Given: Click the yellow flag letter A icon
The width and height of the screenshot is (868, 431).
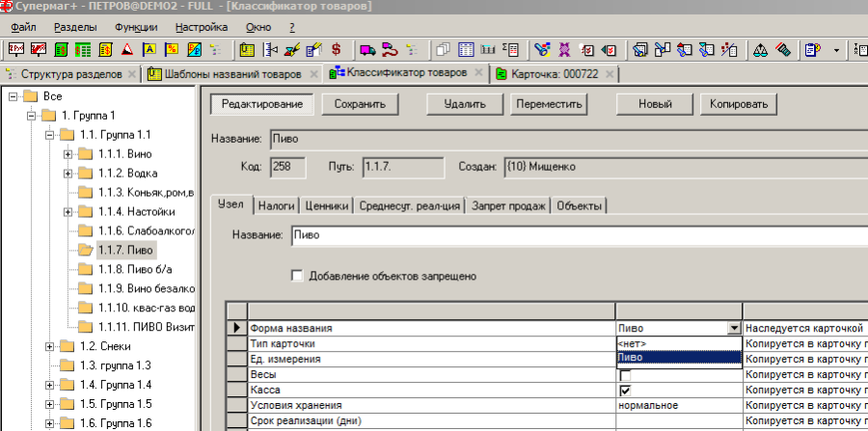Looking at the screenshot, I should (x=149, y=50).
